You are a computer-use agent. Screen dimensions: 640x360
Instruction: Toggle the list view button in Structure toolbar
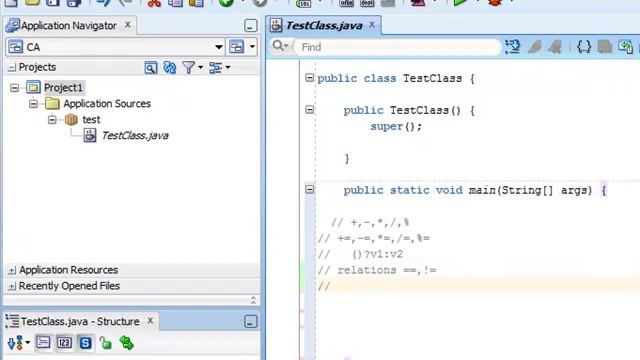(43, 342)
